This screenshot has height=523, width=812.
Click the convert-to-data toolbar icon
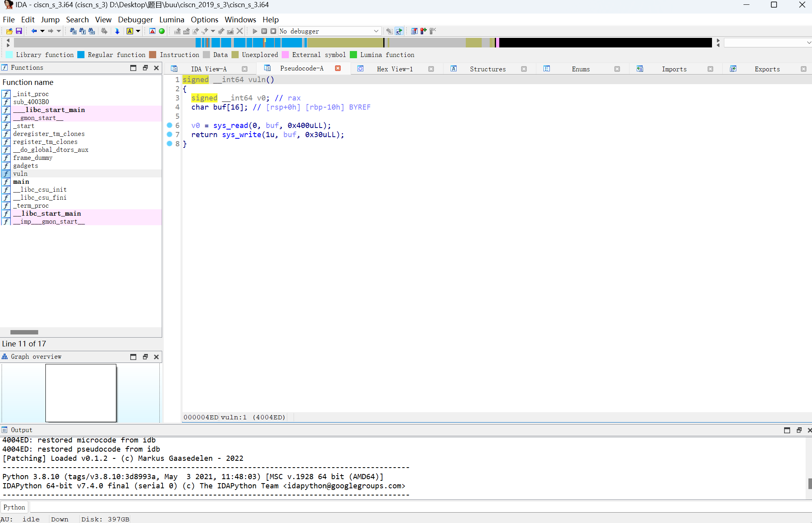tap(186, 31)
